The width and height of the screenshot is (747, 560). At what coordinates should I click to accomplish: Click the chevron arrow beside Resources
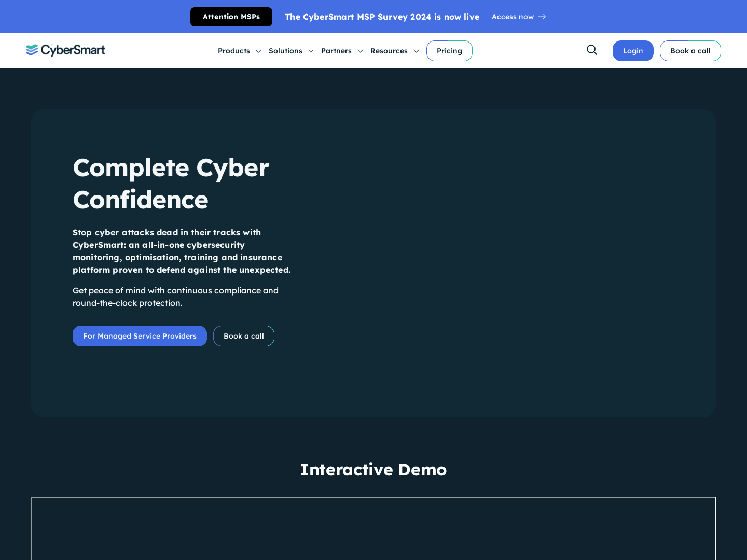416,51
